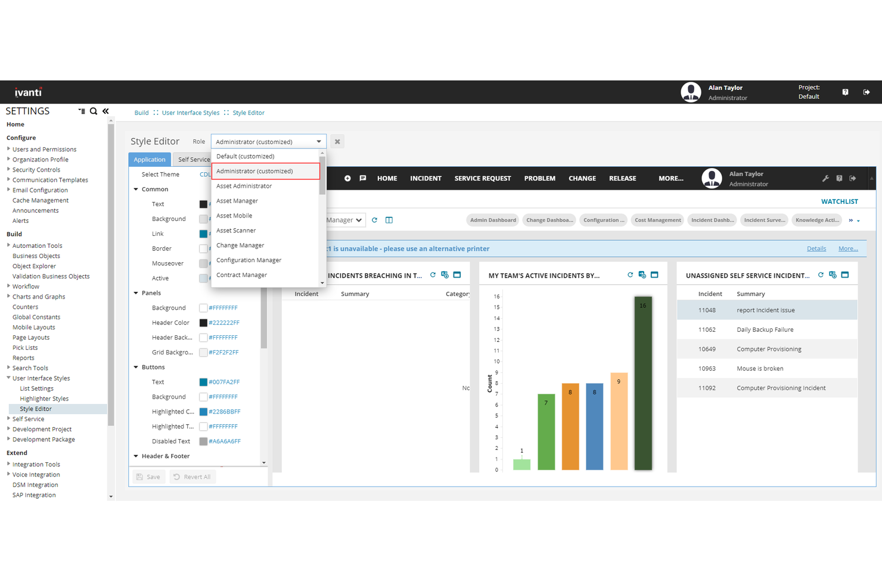Expand the Unassigned Self Service Incidents widget to fullscreen
Image resolution: width=882 pixels, height=588 pixels.
844,275
